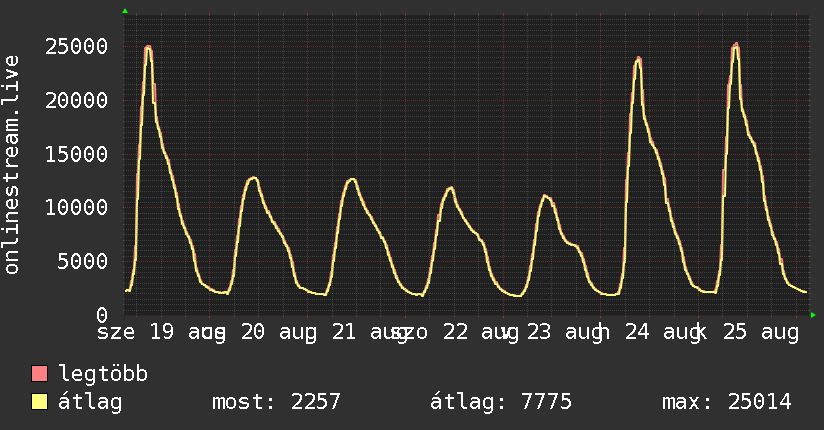Click the max: 25014 value
Image resolution: width=824 pixels, height=430 pixels.
[726, 402]
